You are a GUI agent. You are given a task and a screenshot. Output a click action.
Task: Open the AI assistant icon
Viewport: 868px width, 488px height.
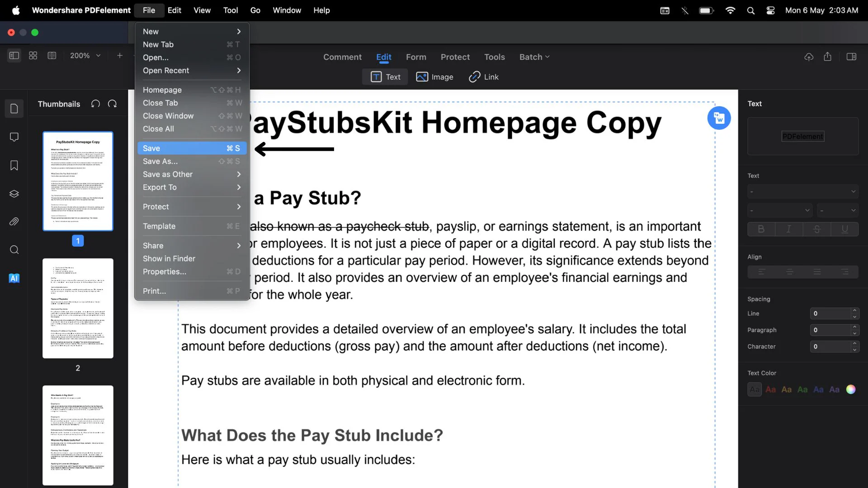point(14,278)
